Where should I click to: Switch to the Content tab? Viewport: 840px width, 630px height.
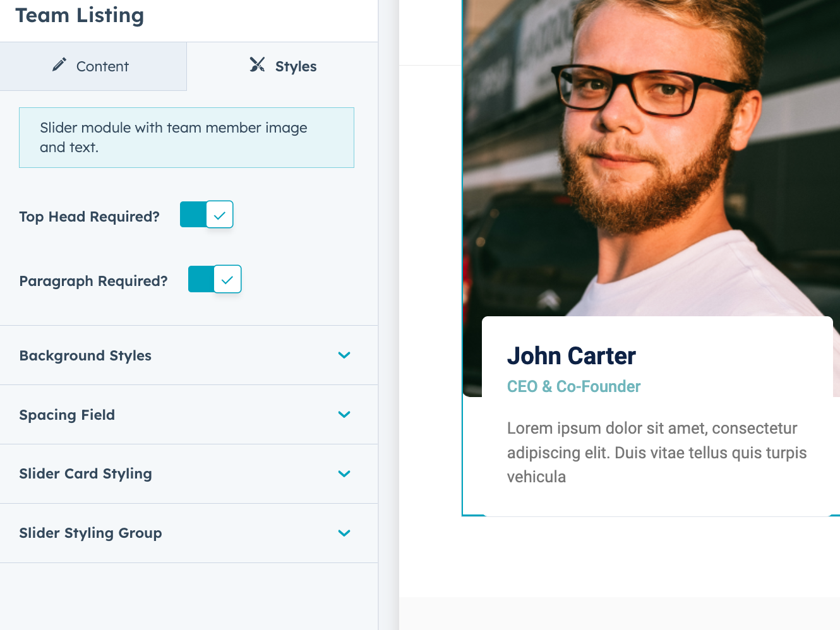pyautogui.click(x=93, y=66)
